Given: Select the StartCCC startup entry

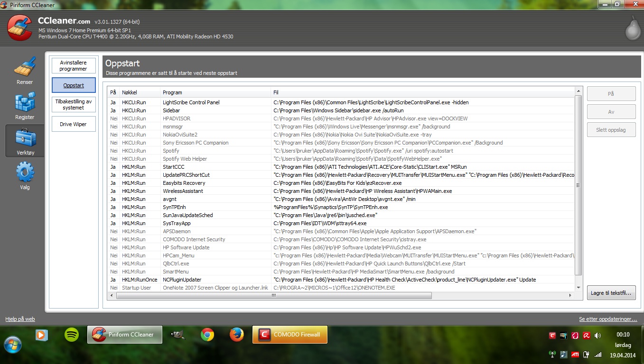Looking at the screenshot, I should 341,167.
